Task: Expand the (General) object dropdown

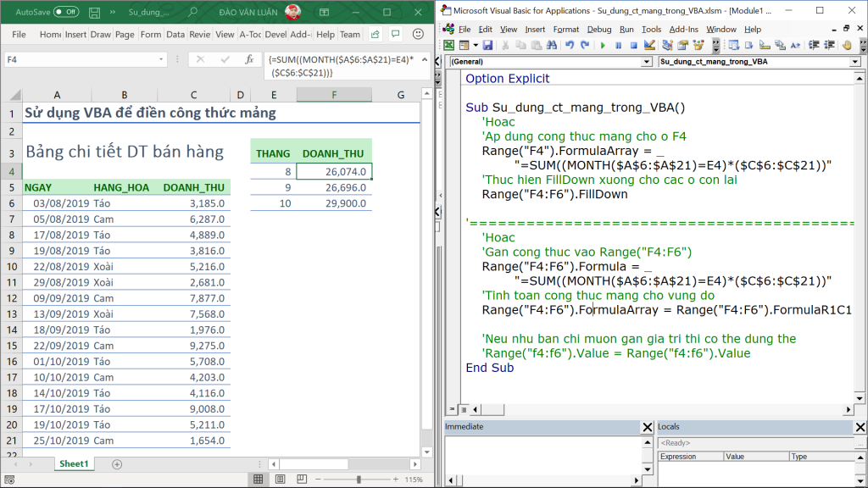Action: pos(648,62)
